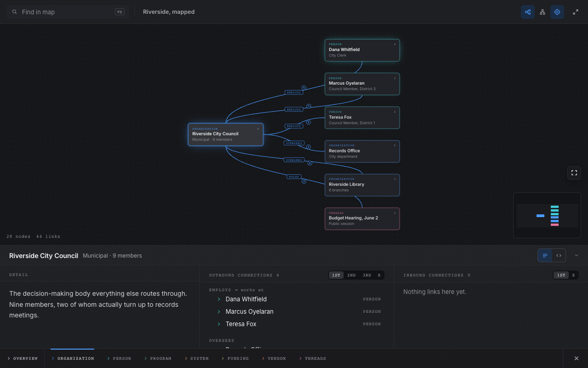This screenshot has width=588, height=368.
Task: Click the 28 nodes count
Action: 18,236
